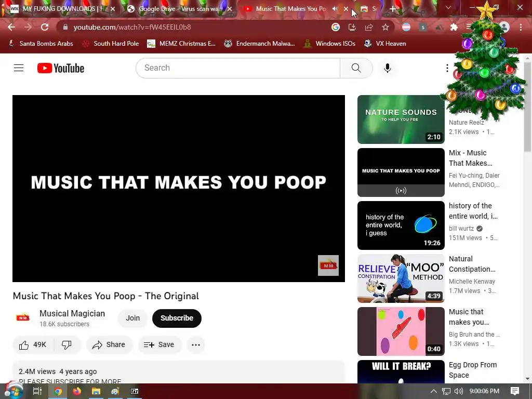Open pink Music that makes you thumbnail

pyautogui.click(x=401, y=331)
